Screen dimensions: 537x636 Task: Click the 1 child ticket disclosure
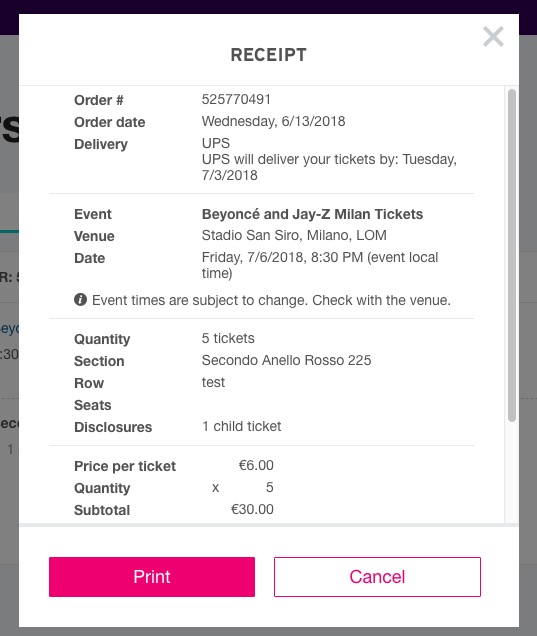(x=241, y=426)
